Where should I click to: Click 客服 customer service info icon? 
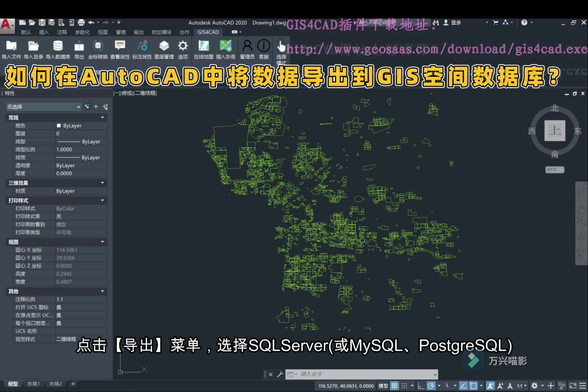pyautogui.click(x=264, y=46)
